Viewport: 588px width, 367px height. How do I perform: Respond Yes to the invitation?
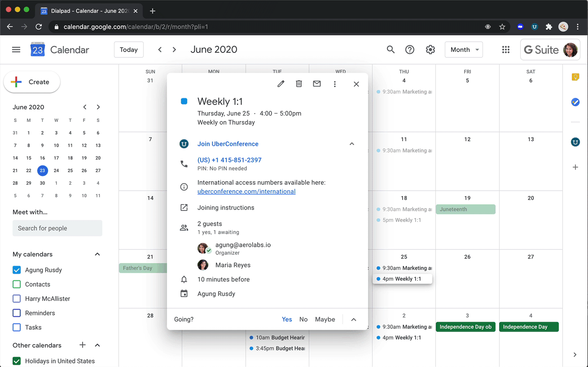(287, 319)
